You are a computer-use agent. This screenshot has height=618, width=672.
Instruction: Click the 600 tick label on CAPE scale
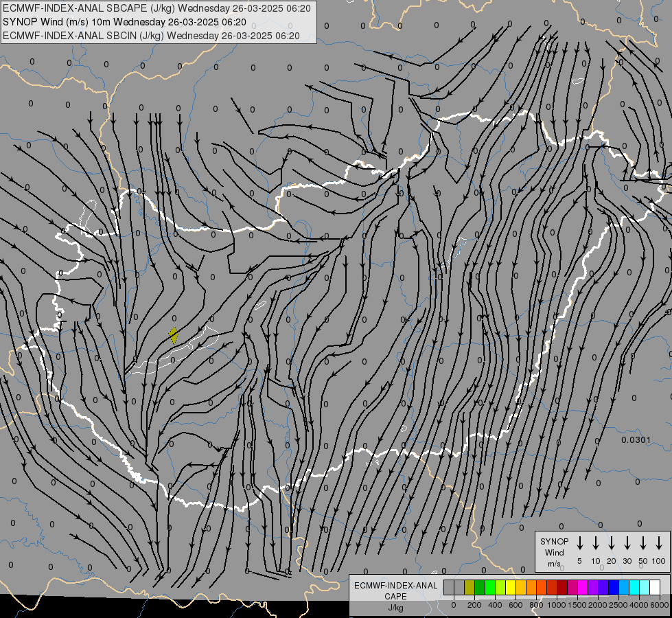515,605
